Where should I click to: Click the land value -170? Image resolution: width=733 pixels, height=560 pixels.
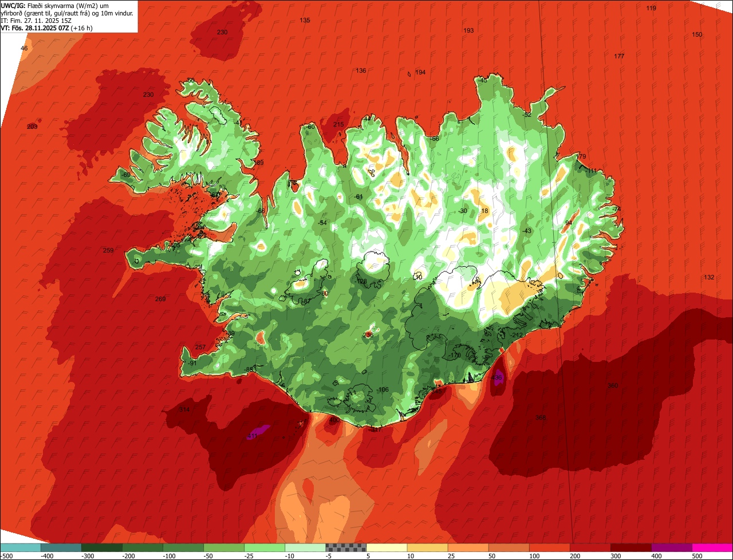tap(455, 356)
